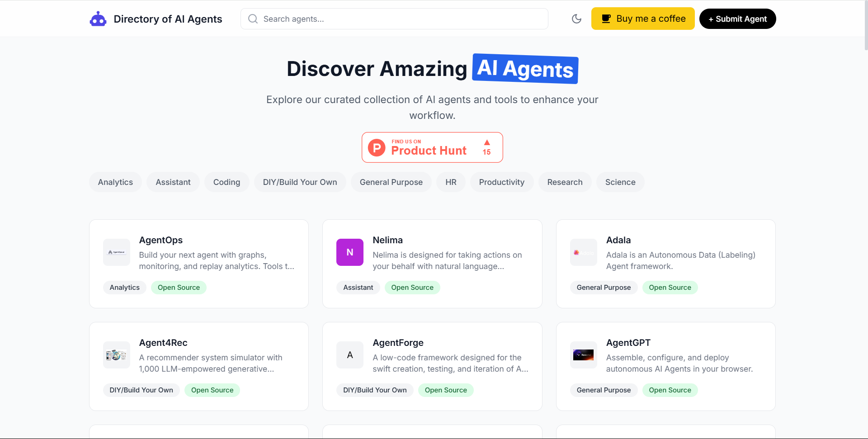Click General Purpose tag on Adala card
The width and height of the screenshot is (868, 439).
604,288
